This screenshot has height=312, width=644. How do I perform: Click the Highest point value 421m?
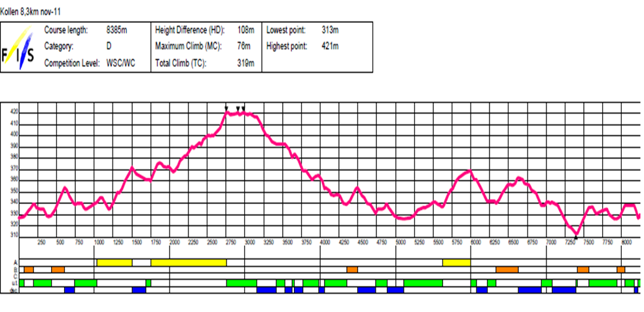click(329, 46)
